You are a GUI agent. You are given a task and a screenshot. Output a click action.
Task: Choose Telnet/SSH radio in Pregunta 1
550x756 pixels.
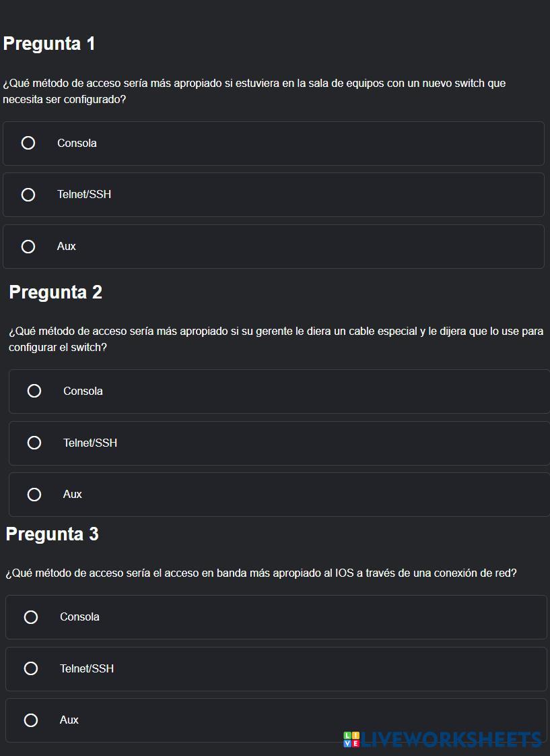pos(28,195)
